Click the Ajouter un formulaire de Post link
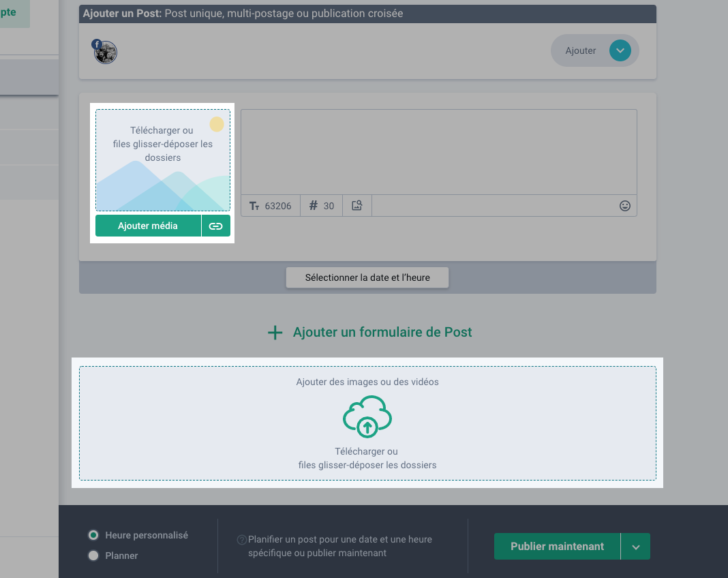728x578 pixels. [382, 333]
